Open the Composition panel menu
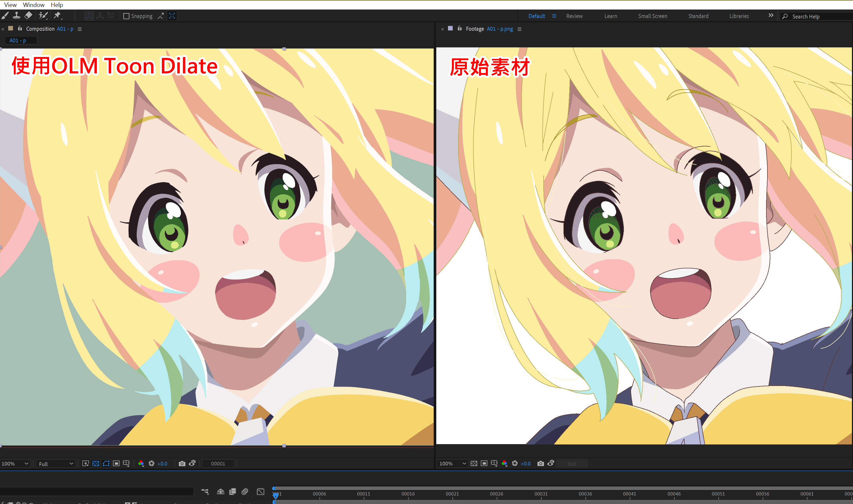 [x=80, y=29]
